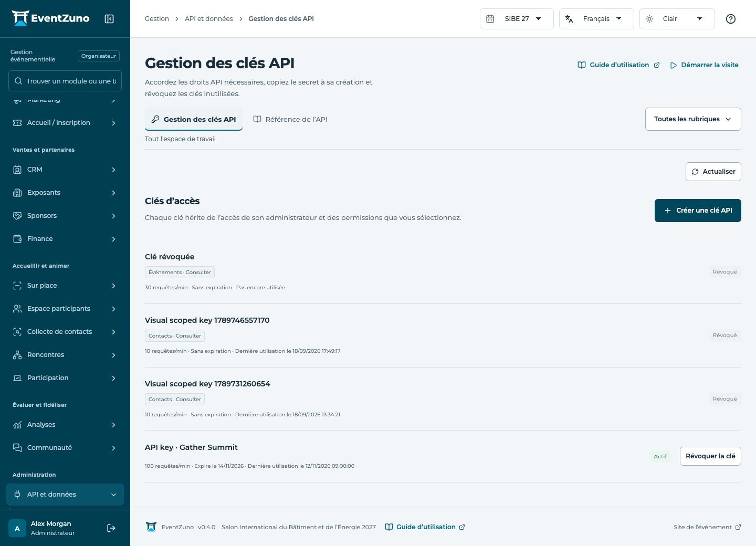Switch to the Gestion des clés API tab

click(x=194, y=119)
